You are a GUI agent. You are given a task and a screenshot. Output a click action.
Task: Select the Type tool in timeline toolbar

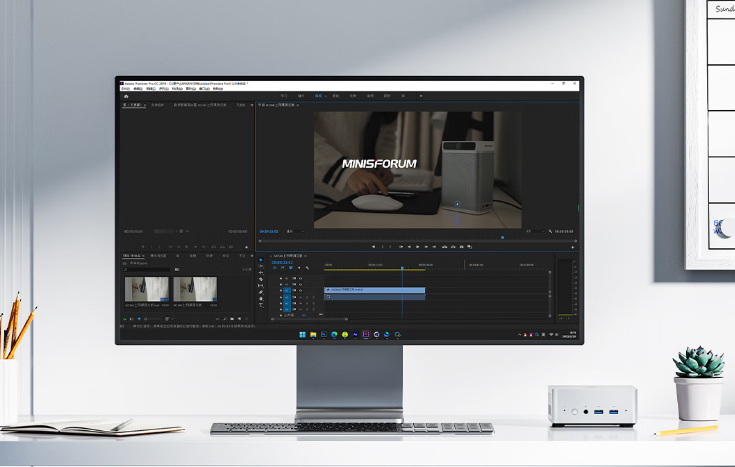(261, 307)
